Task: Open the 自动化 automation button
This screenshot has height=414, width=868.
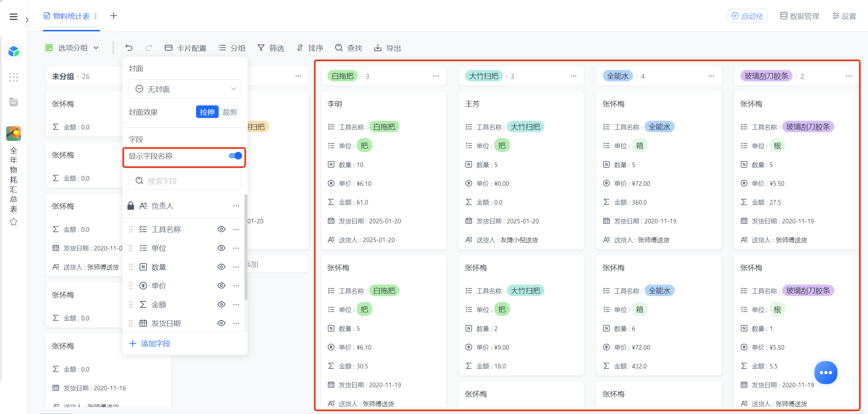Action: [x=747, y=16]
